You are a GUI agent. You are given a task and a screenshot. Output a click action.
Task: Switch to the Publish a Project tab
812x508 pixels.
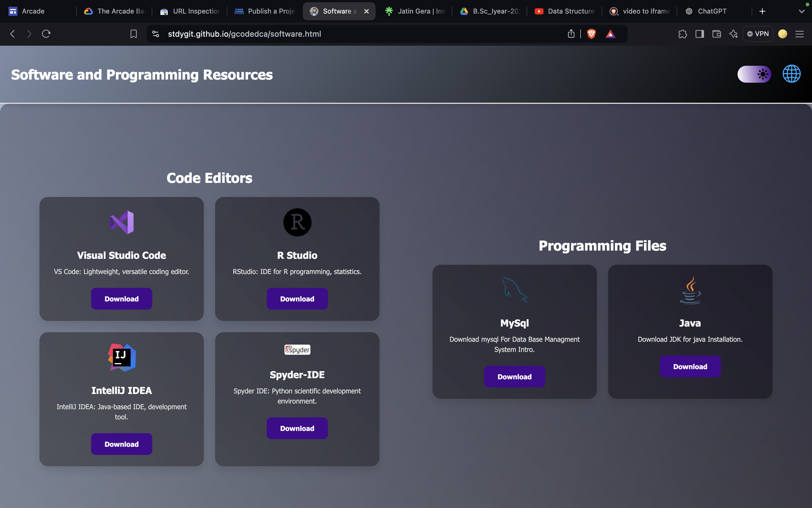click(x=264, y=11)
